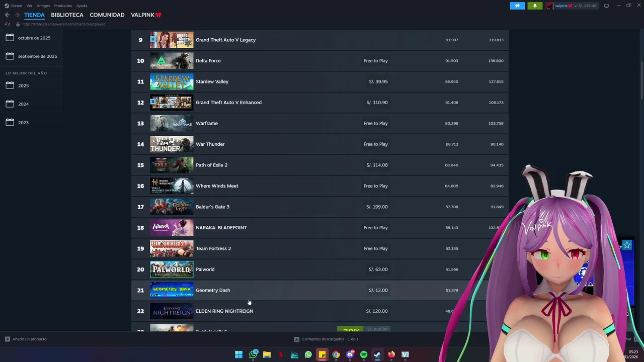Click Baldur's Gate 3 price S/. 199.00
The width and height of the screenshot is (644, 362).
[377, 207]
